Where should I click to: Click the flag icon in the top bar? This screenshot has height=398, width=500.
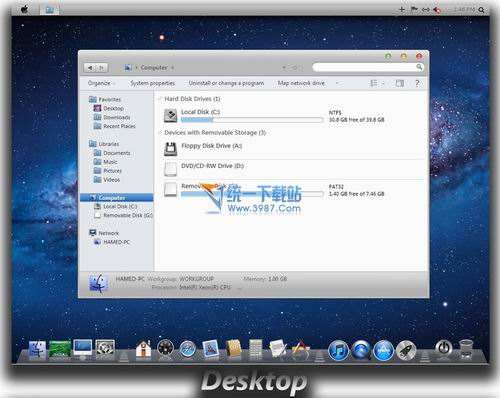(x=414, y=10)
